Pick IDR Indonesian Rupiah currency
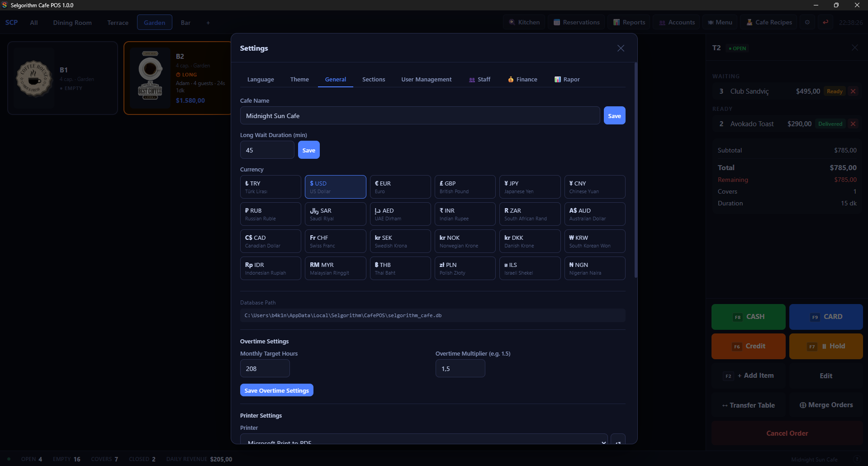868x466 pixels. (270, 268)
